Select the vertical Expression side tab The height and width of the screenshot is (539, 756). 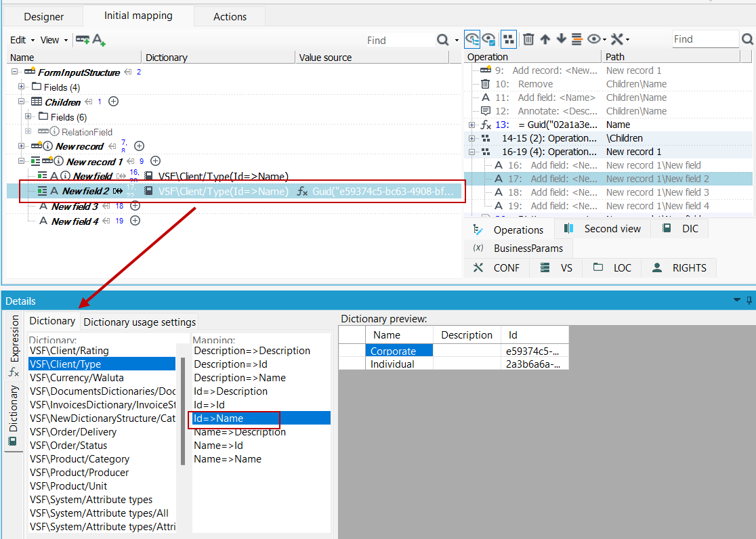click(x=14, y=345)
